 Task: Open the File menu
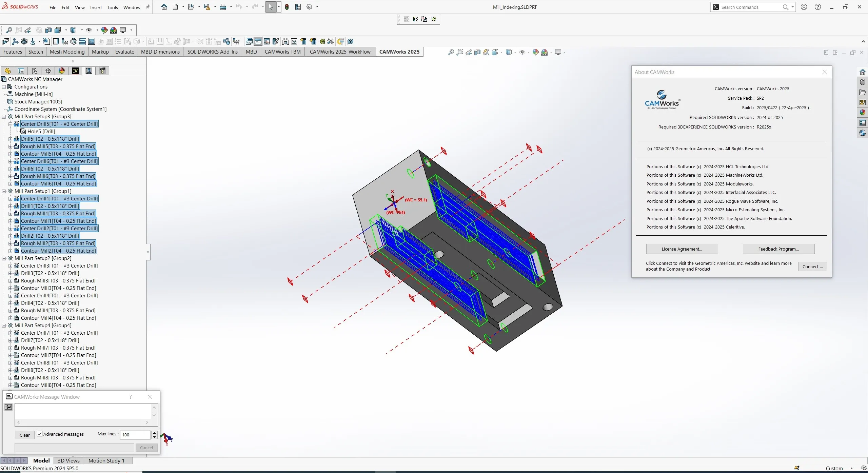click(x=53, y=7)
